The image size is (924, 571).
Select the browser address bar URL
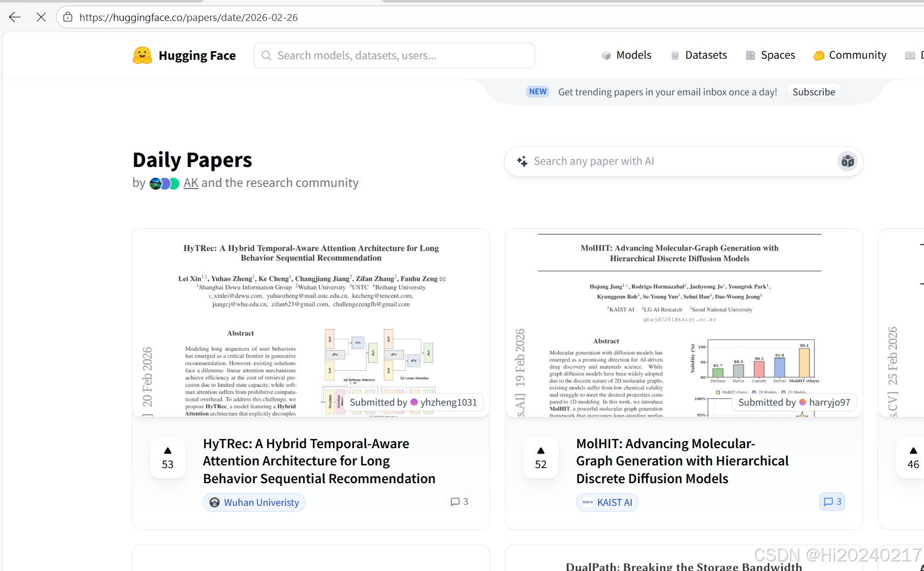188,17
